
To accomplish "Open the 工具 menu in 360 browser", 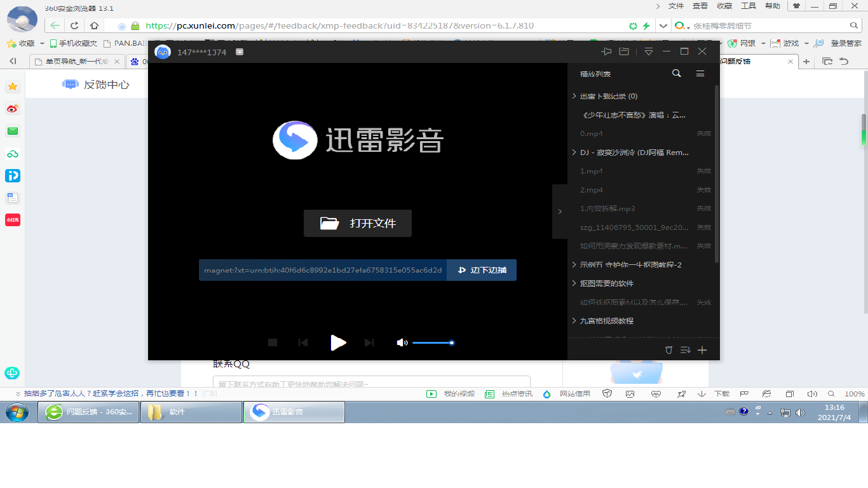I will [749, 6].
